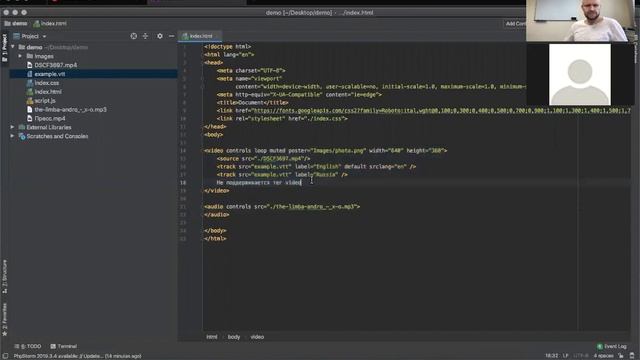Open the Favorites tool window stripe
The width and height of the screenshot is (640, 360).
[x=4, y=320]
